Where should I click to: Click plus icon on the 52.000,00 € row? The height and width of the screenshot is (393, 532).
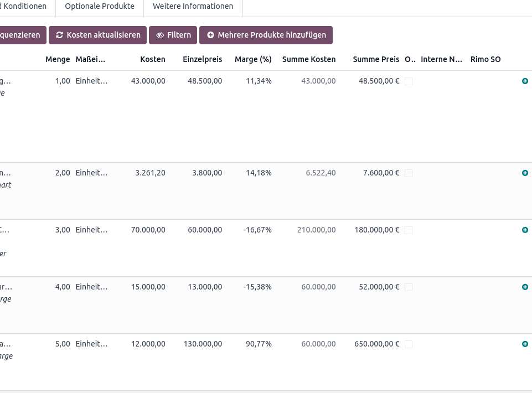pos(525,287)
